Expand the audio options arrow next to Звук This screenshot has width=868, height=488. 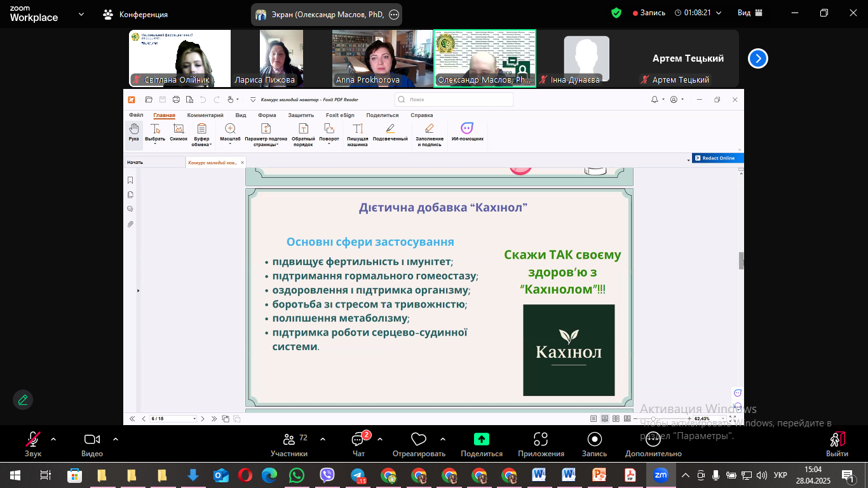[53, 438]
